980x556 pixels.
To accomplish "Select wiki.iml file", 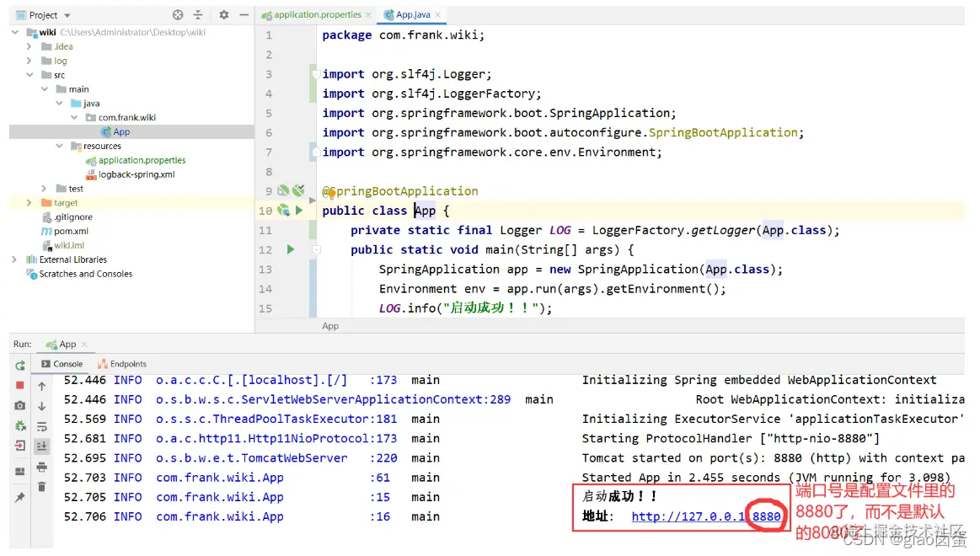I will click(69, 245).
